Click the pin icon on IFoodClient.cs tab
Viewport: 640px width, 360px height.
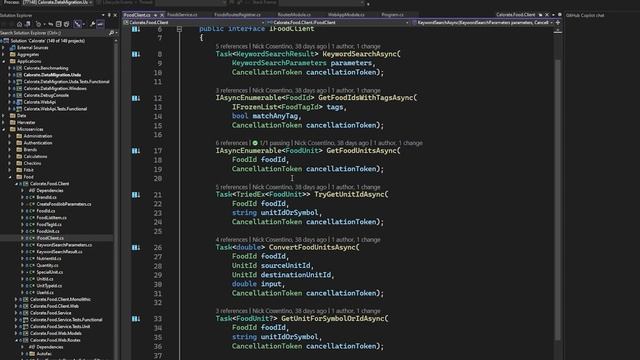tap(156, 15)
